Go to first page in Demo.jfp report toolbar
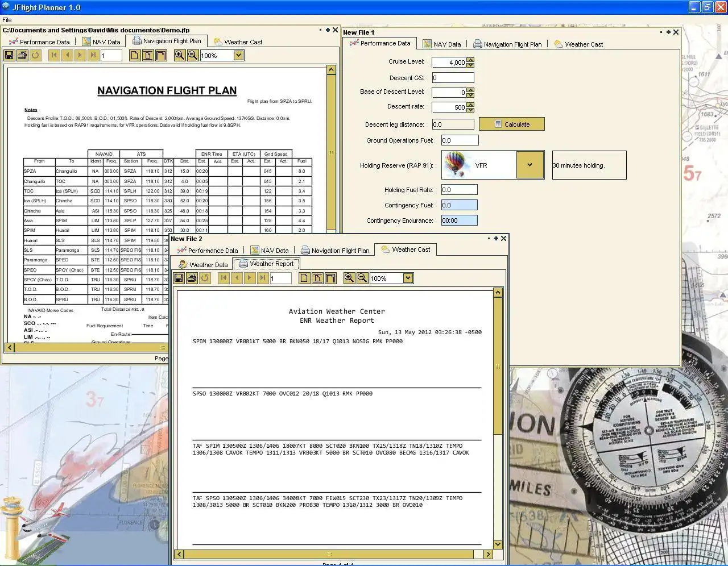Screen dimensions: 728x566 54,55
